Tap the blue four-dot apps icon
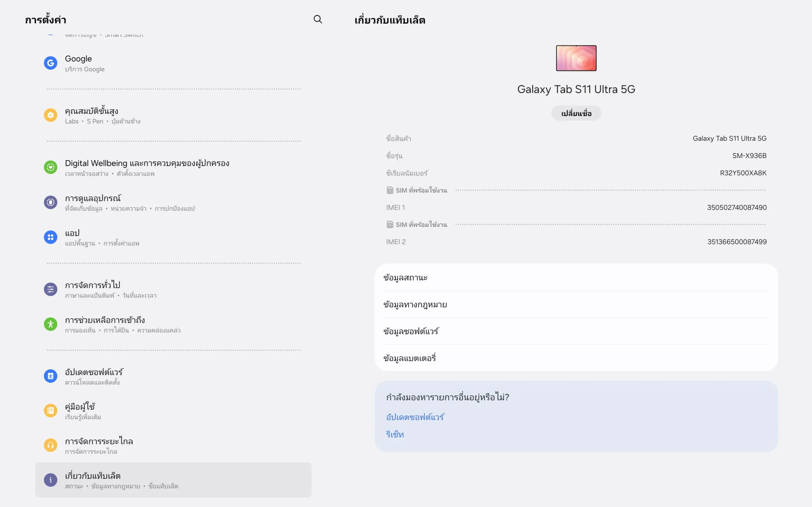The width and height of the screenshot is (812, 507). point(51,237)
